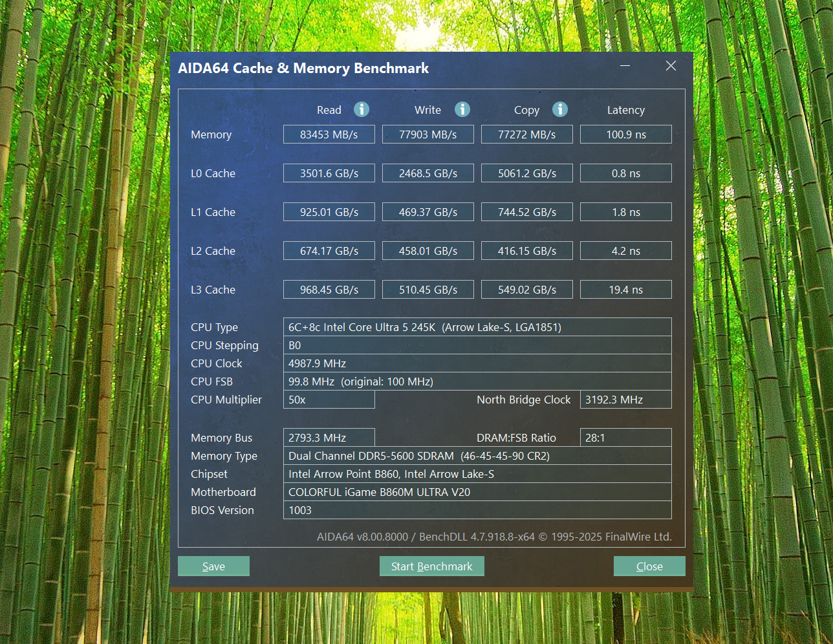
Task: Click the L0 Cache Write value 2468.5 GB/s
Action: [428, 173]
